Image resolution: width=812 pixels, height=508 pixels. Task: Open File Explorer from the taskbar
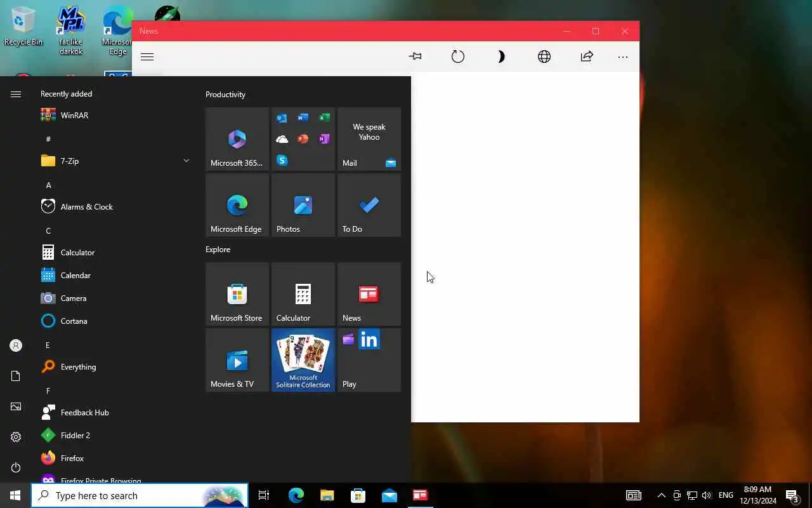coord(327,495)
